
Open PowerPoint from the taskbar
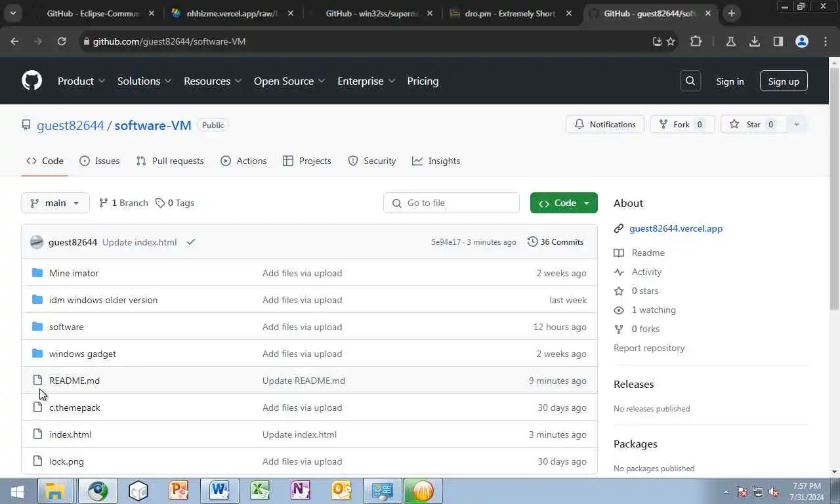(x=178, y=491)
